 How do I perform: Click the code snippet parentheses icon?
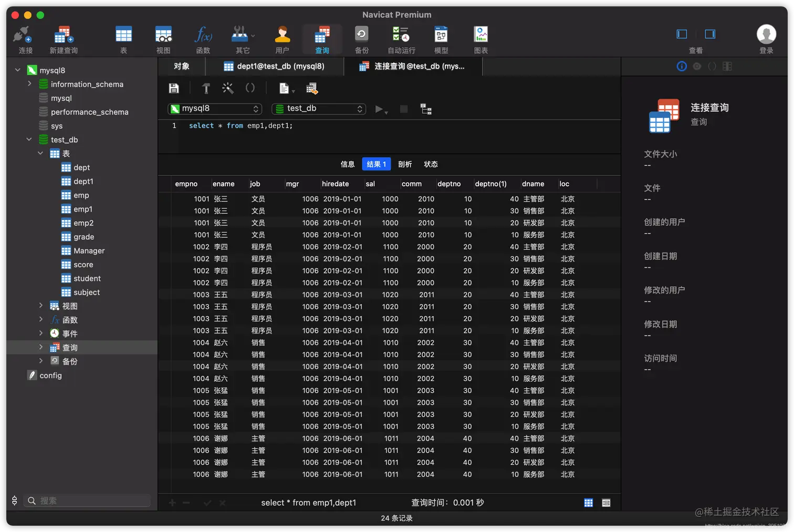250,88
